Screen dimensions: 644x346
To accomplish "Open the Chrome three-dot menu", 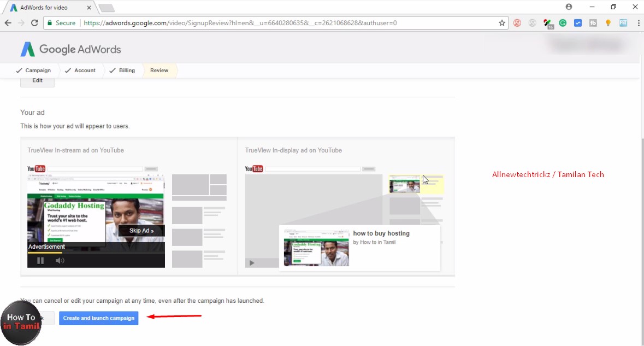I will (x=639, y=23).
